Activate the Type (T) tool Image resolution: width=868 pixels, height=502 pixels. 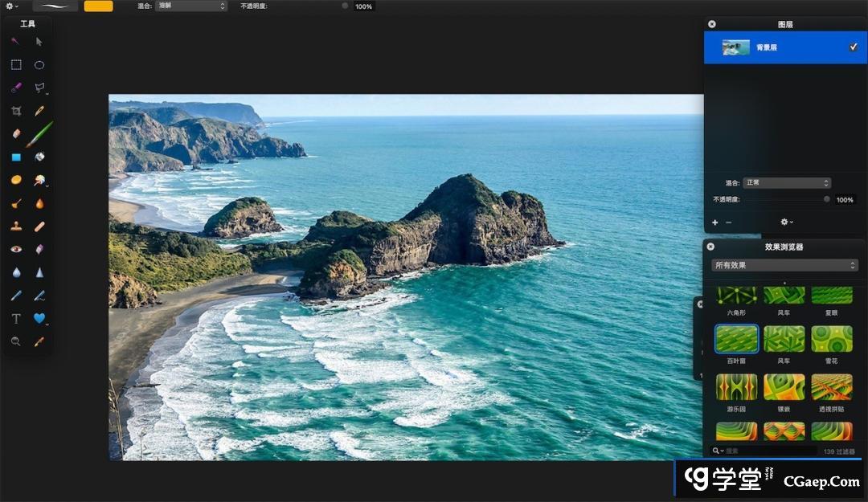click(x=16, y=319)
